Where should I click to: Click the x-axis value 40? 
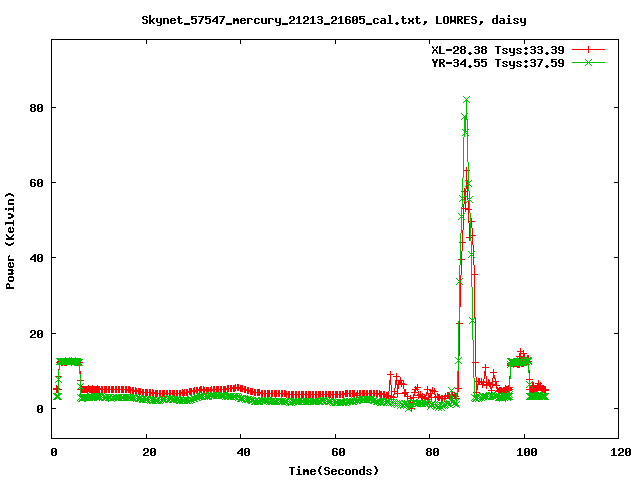point(244,452)
